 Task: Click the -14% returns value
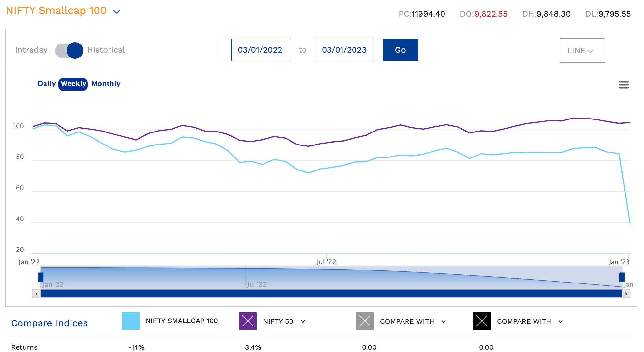click(136, 347)
